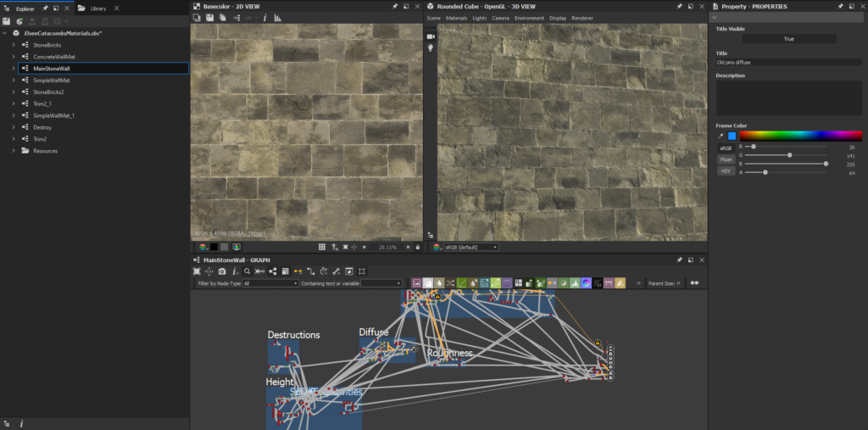The width and height of the screenshot is (868, 430).
Task: Open the Filter by Node Type dropdown
Action: click(x=270, y=283)
